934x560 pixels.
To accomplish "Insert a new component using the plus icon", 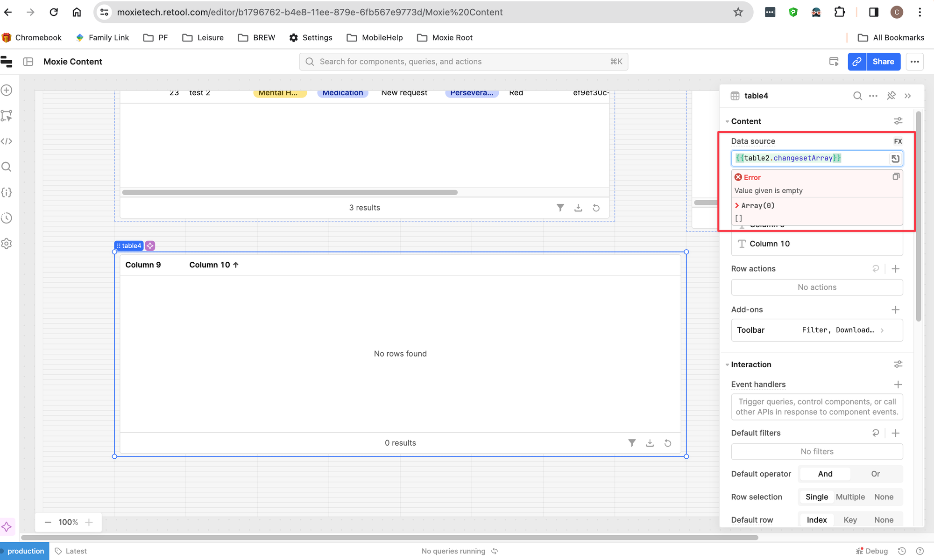I will tap(7, 90).
